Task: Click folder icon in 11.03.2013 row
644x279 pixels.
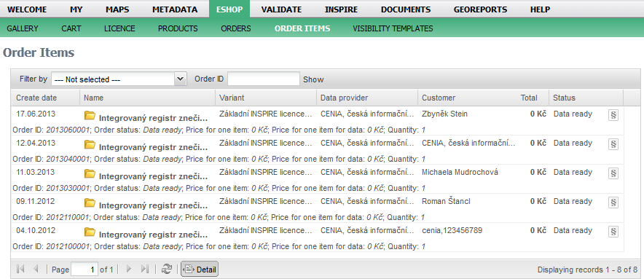Action: pyautogui.click(x=90, y=173)
